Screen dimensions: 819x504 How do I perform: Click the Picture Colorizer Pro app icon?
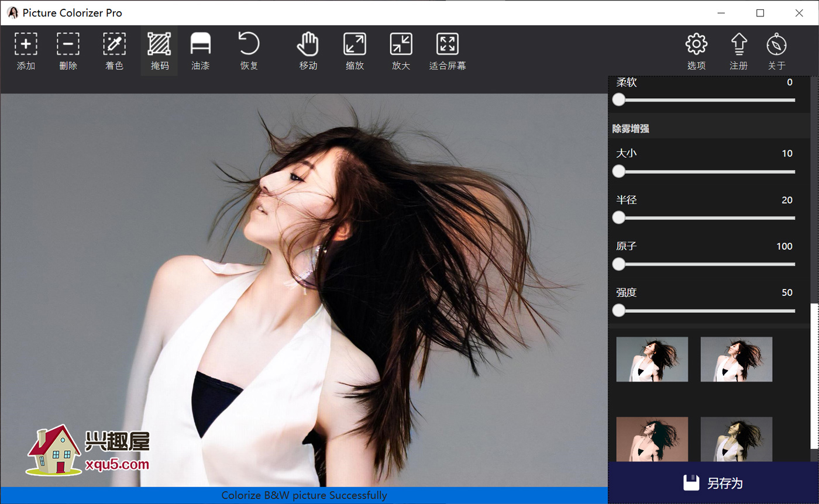pyautogui.click(x=12, y=13)
